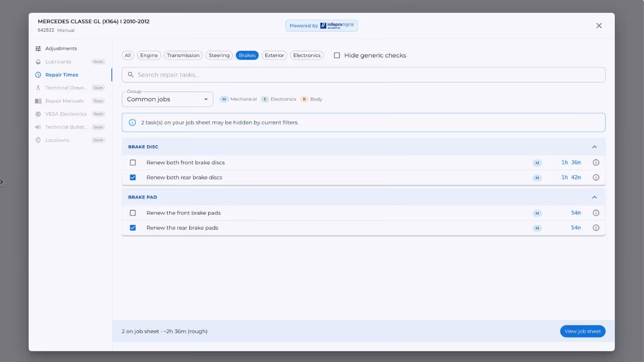Click the Powered by infopro digital badge
The width and height of the screenshot is (644, 362).
pyautogui.click(x=321, y=26)
